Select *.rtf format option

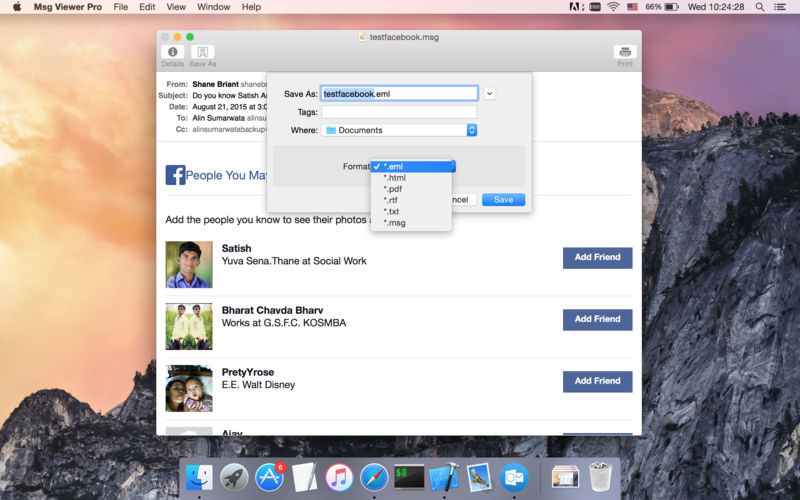coord(411,200)
